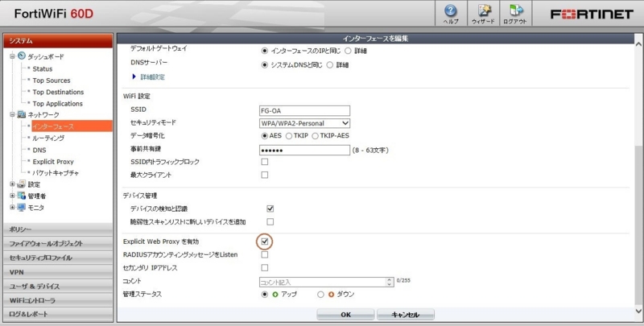The width and height of the screenshot is (644, 326).
Task: Click the モニタ tree icon
Action: [x=22, y=208]
